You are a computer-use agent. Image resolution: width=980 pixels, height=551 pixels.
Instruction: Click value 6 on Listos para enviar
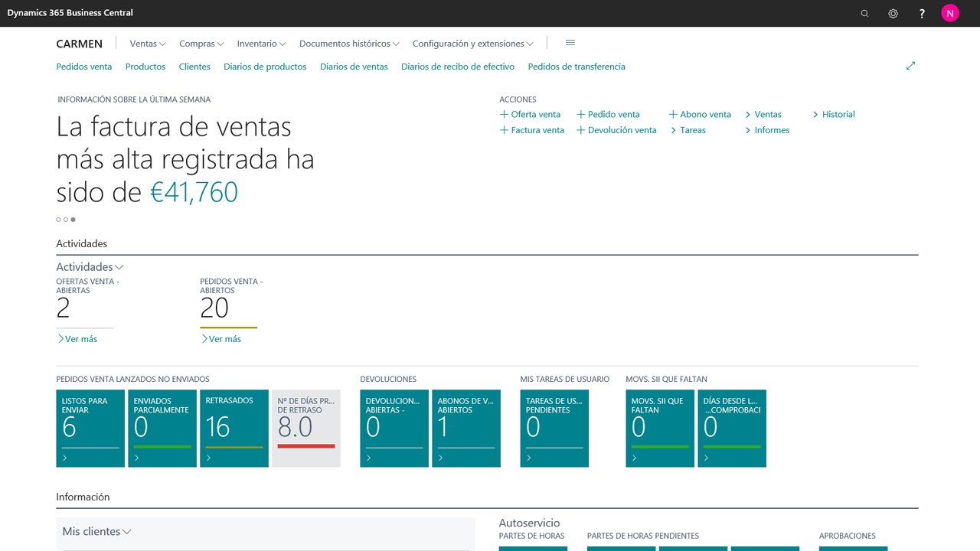[69, 427]
